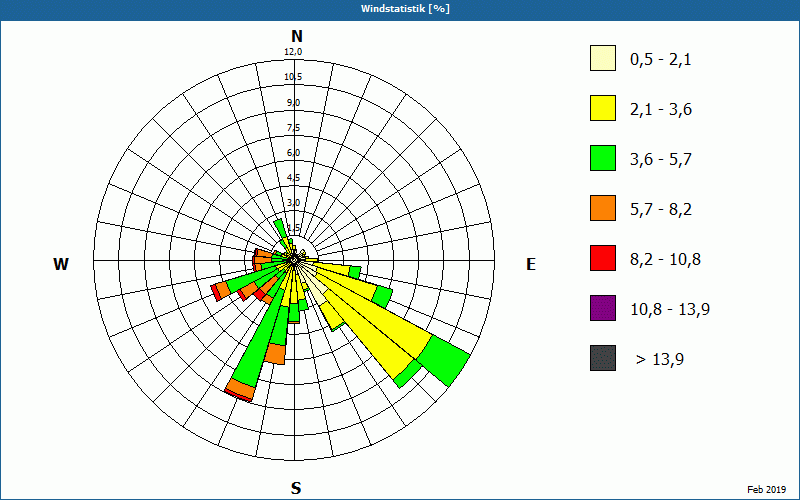The height and width of the screenshot is (500, 800).
Task: Click the W compass label
Action: (x=61, y=264)
